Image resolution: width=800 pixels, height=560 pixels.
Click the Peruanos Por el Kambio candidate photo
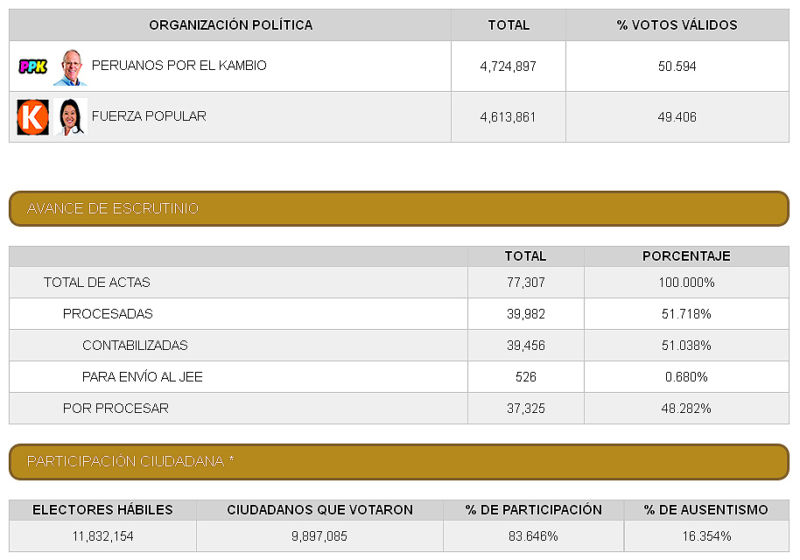click(x=70, y=67)
